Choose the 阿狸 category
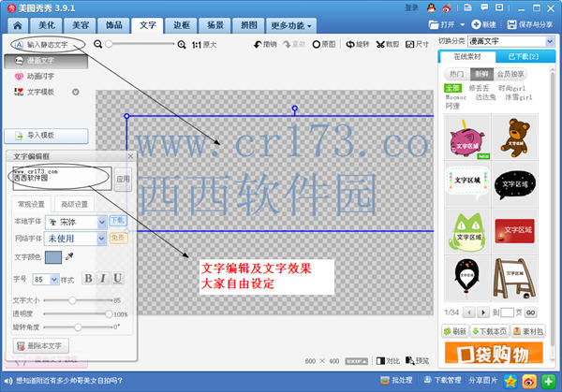The image size is (562, 392). point(452,106)
